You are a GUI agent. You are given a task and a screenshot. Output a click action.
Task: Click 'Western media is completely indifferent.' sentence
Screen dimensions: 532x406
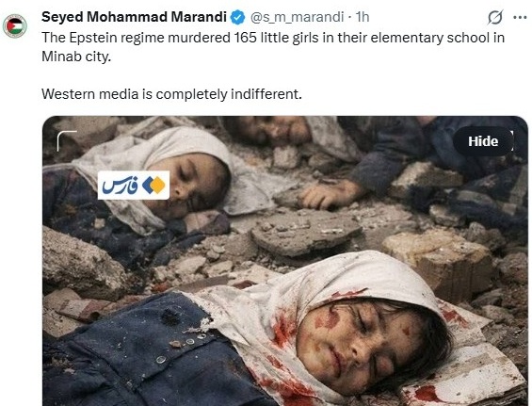click(x=171, y=94)
